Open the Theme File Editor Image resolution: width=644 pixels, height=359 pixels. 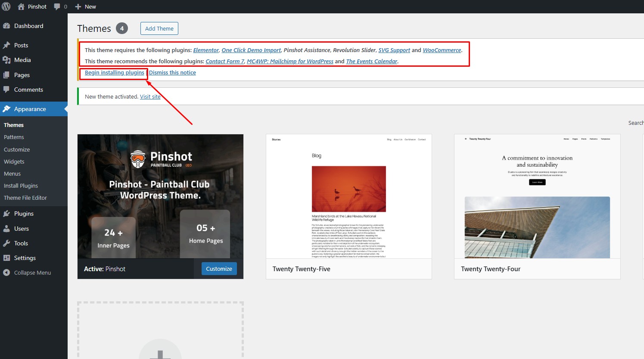tap(25, 198)
